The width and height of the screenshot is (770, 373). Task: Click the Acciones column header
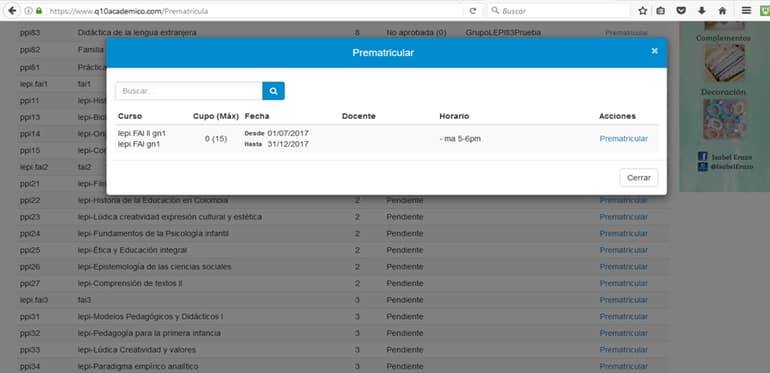(x=617, y=116)
